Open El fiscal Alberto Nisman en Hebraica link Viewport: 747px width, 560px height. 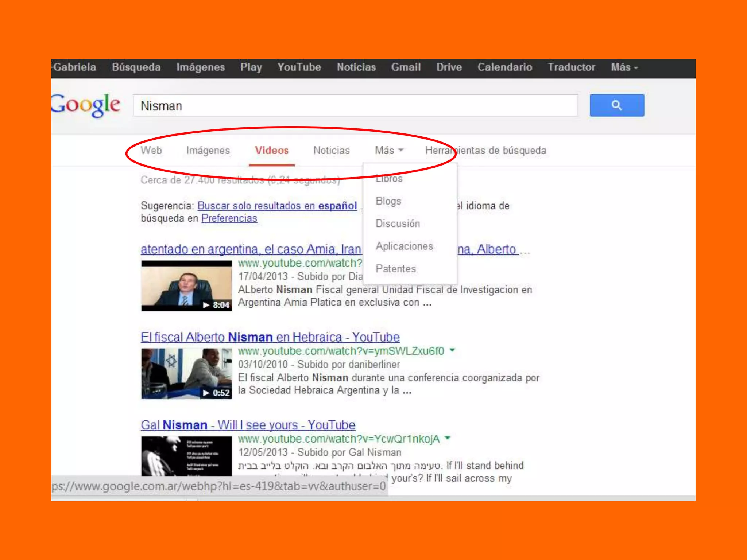pyautogui.click(x=270, y=337)
